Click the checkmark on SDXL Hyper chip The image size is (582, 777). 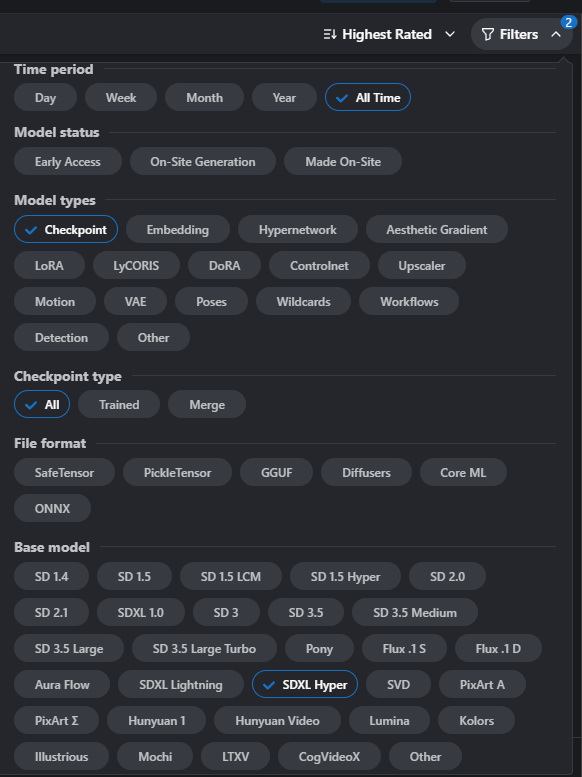tap(269, 685)
